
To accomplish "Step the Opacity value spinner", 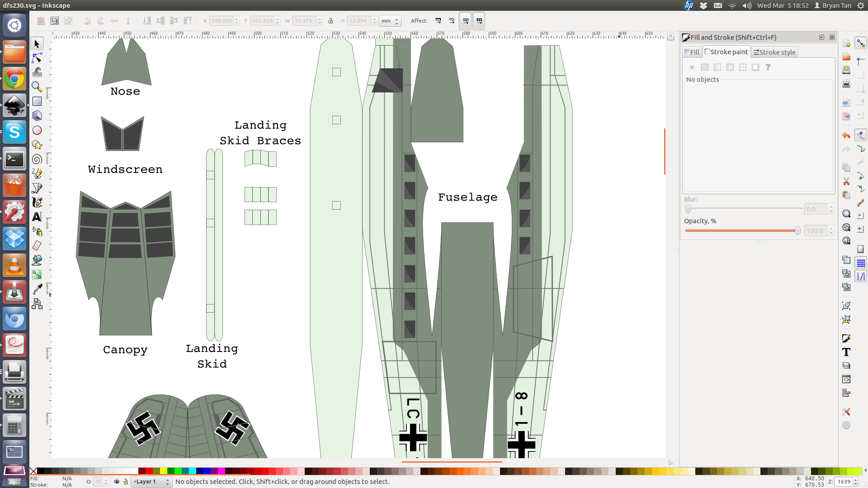I will [x=831, y=231].
